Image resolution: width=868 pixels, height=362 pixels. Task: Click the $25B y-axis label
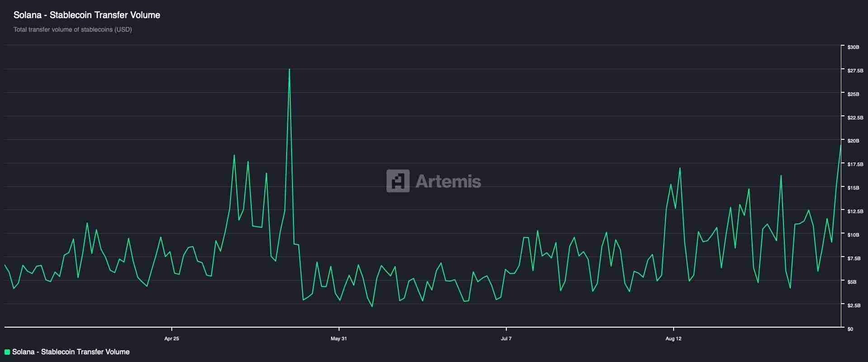(853, 94)
